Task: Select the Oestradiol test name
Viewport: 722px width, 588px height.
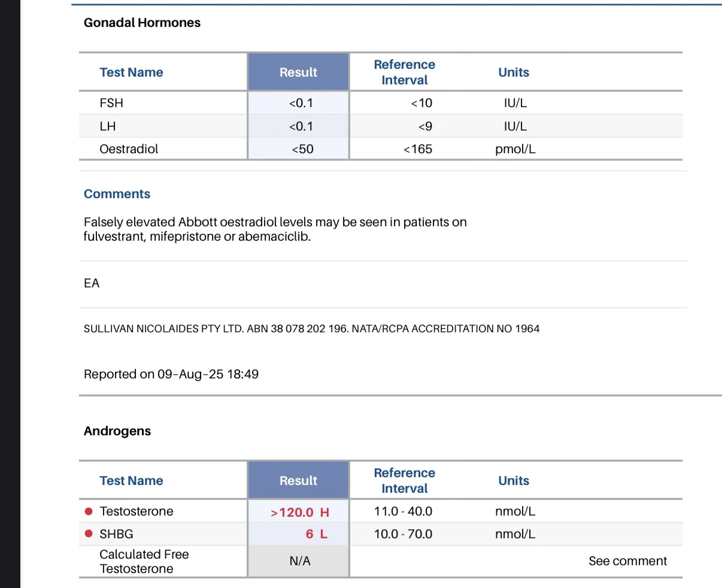Action: (129, 149)
